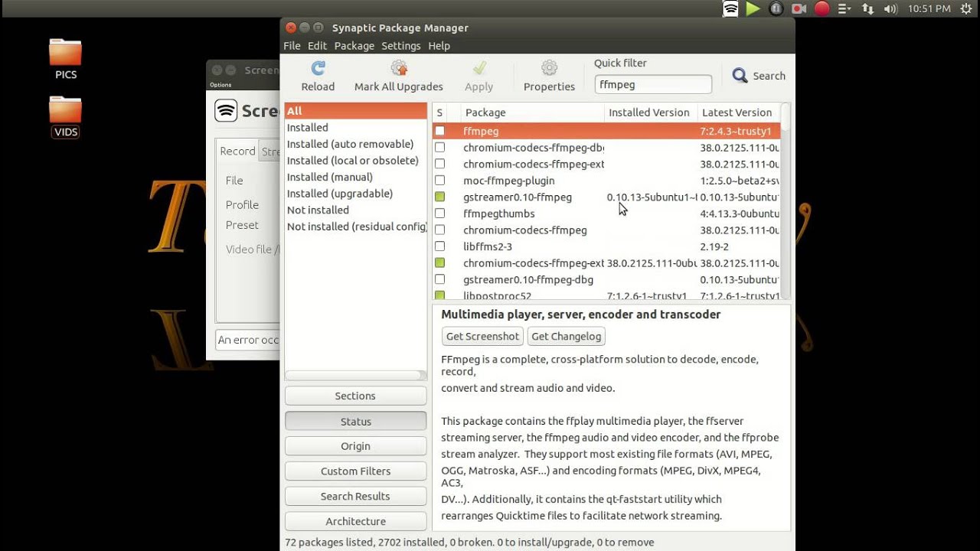Sort by the Package column header

click(x=532, y=112)
